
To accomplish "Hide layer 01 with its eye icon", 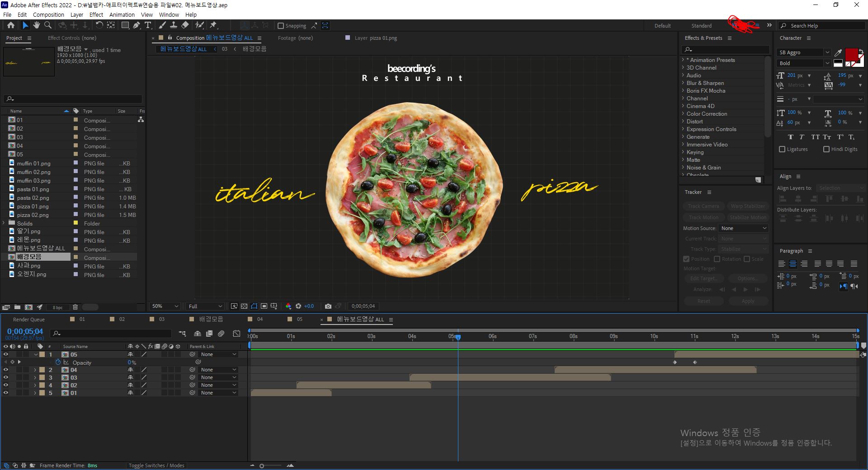I will click(6, 393).
